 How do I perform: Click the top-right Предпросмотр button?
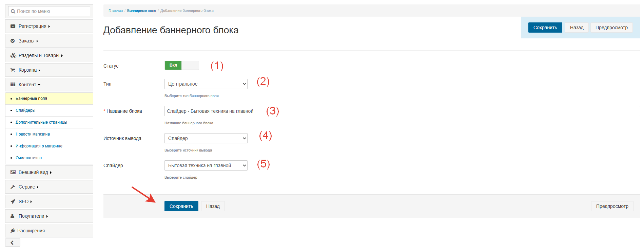tap(611, 28)
